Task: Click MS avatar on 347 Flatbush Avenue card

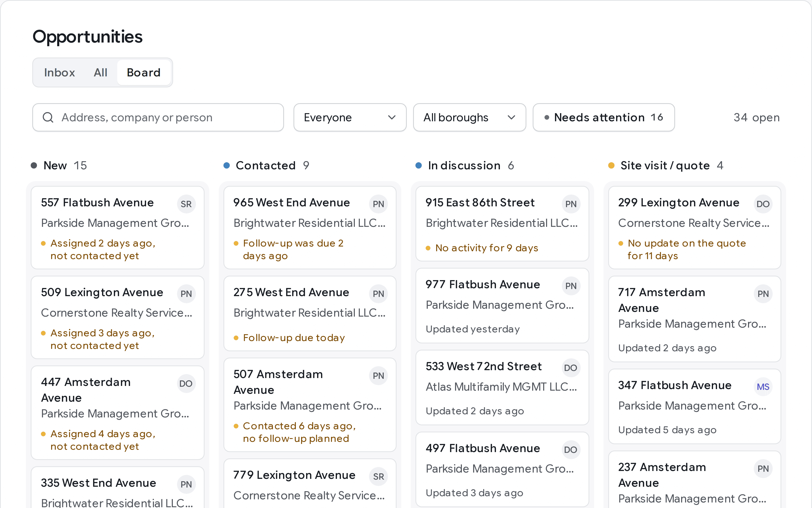Action: (x=763, y=387)
